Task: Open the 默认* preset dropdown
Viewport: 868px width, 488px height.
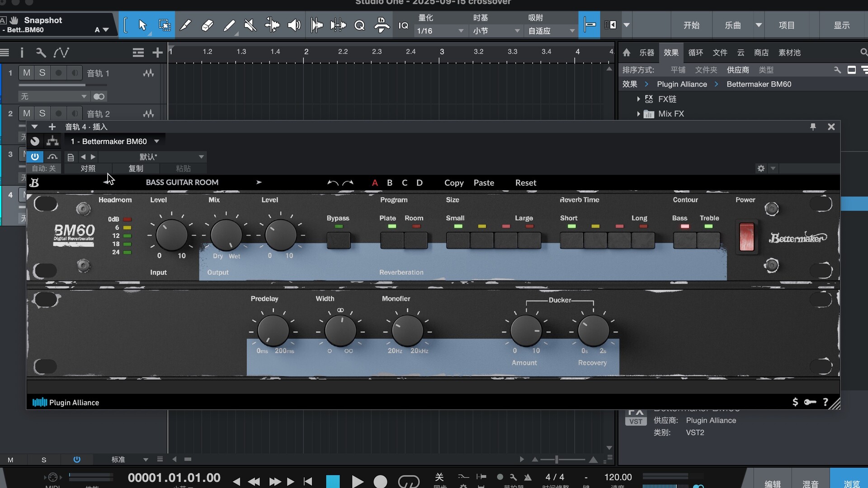Action: [x=152, y=157]
